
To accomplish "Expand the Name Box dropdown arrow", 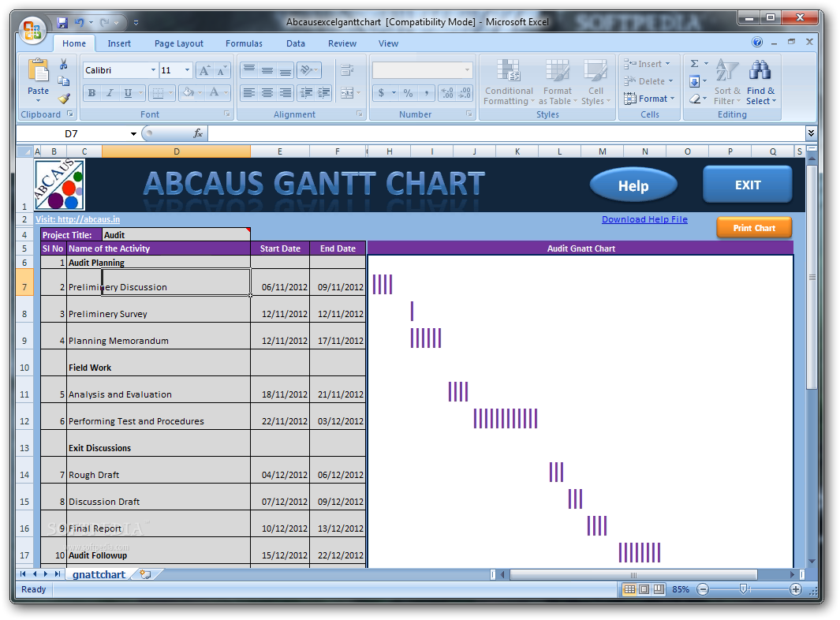I will pos(133,134).
